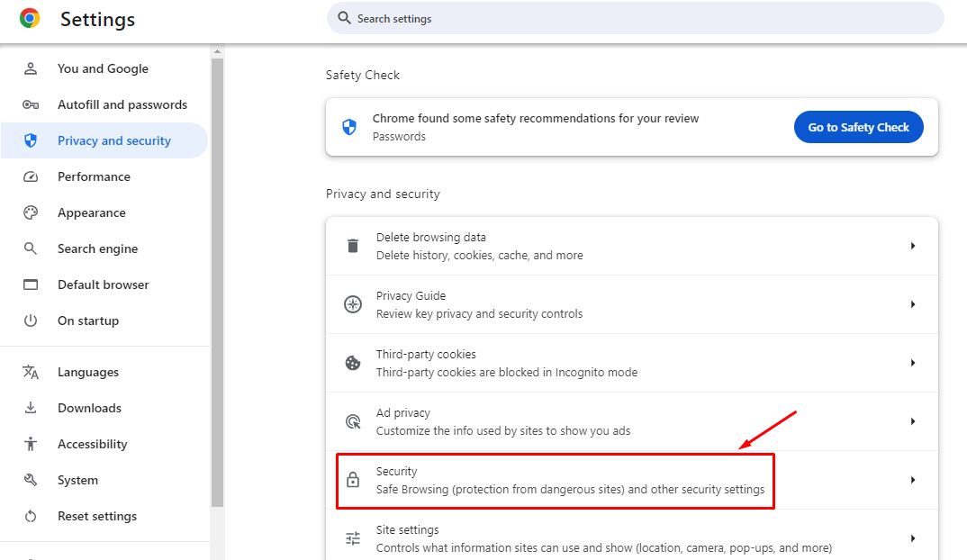The image size is (967, 560).
Task: Click Go to Safety Check button
Action: (x=858, y=127)
